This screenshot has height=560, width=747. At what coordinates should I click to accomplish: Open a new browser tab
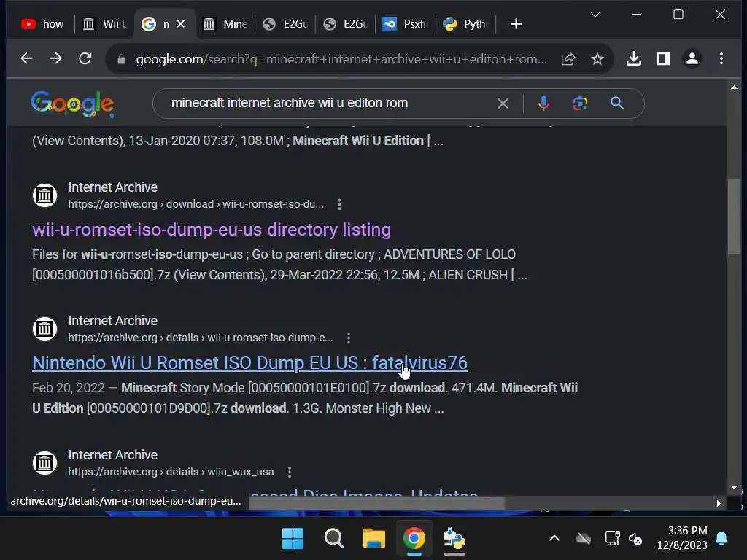pos(516,24)
